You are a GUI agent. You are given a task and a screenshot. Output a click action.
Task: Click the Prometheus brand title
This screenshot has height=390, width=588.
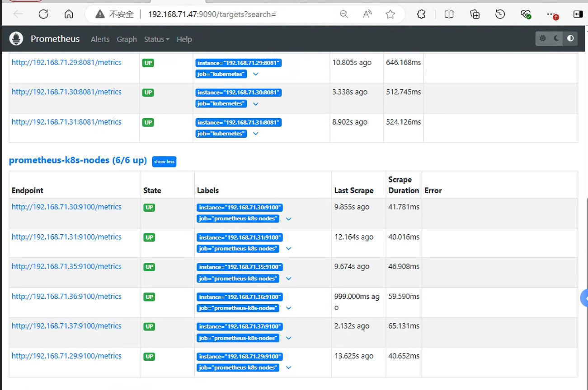click(55, 39)
